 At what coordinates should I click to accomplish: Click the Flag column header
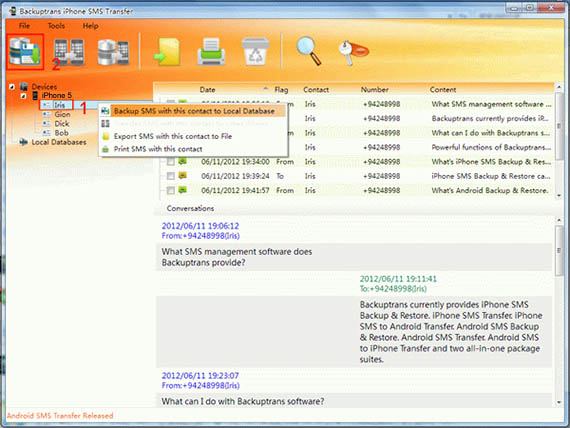[281, 89]
